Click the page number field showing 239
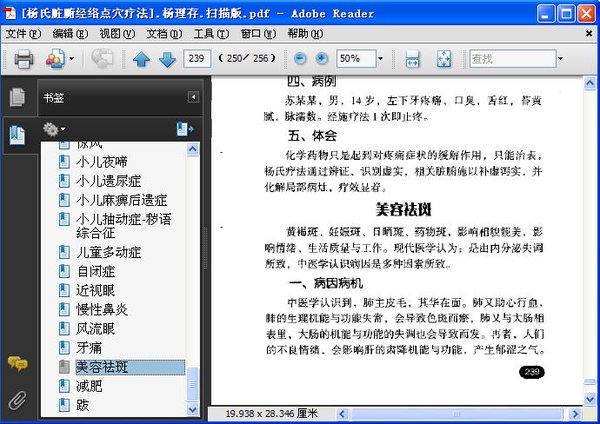The width and height of the screenshot is (600, 424). (x=197, y=59)
